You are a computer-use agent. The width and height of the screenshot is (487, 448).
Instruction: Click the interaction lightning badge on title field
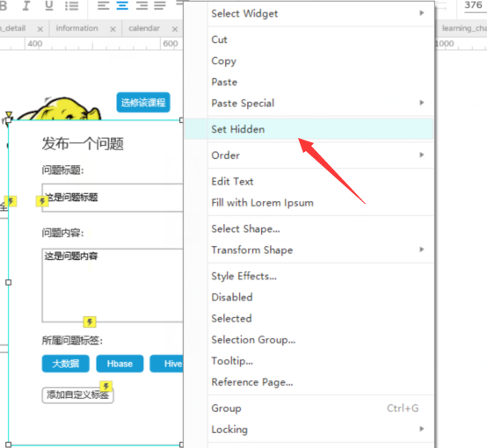coord(42,201)
